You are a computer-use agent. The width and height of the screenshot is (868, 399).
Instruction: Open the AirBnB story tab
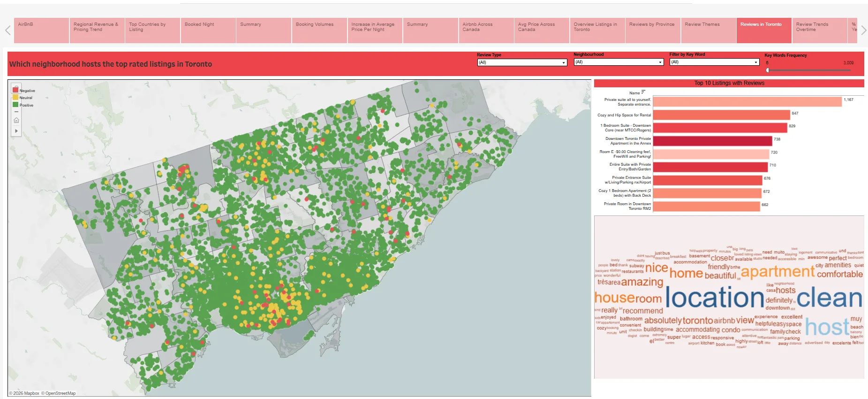(42, 31)
